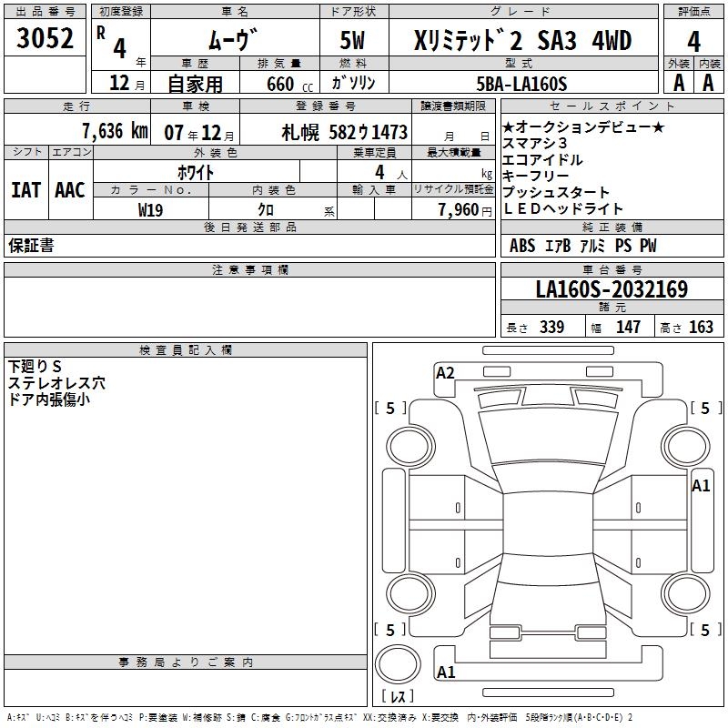This screenshot has height=728, width=728.
Task: Click sales point エコアイドル
Action: tap(542, 160)
